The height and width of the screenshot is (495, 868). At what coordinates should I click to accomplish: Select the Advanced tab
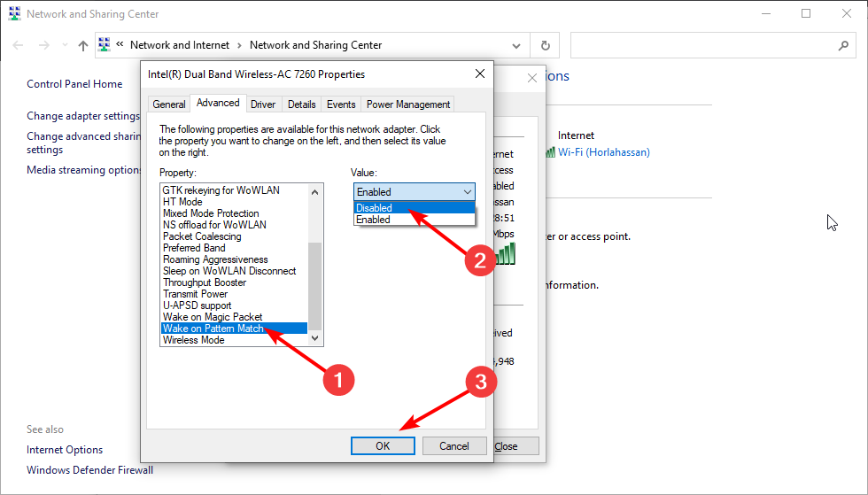coord(218,103)
